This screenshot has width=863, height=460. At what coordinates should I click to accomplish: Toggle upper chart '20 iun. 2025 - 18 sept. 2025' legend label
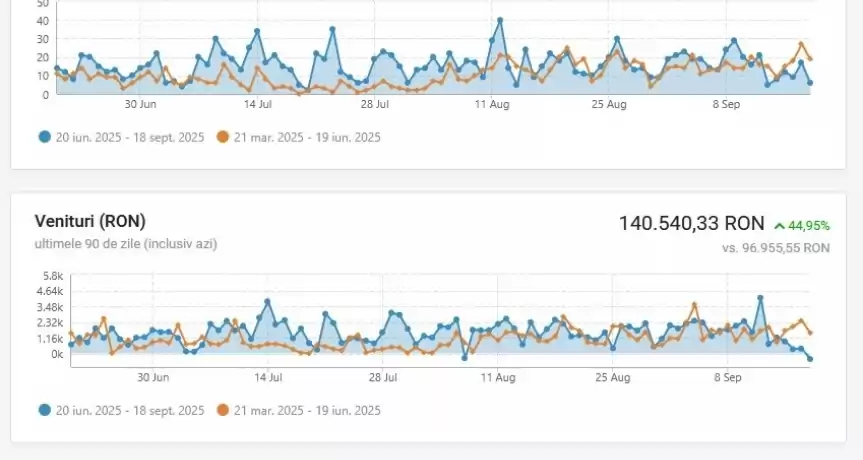(130, 137)
